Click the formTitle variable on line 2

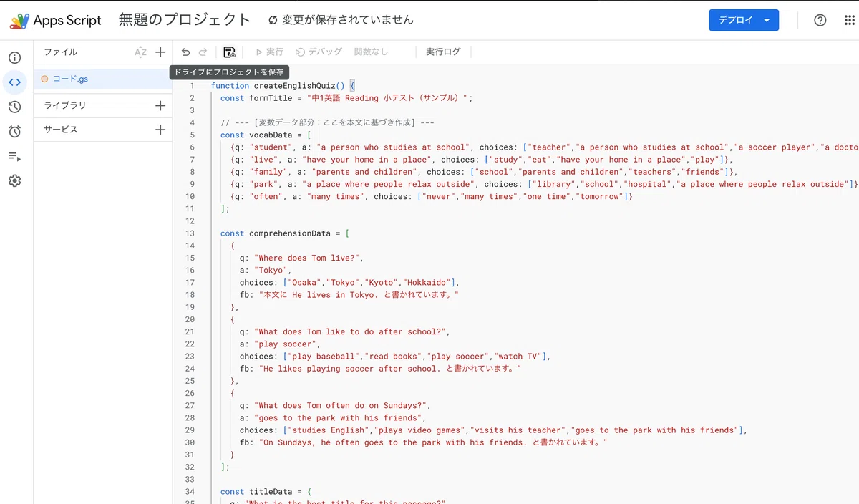(271, 98)
